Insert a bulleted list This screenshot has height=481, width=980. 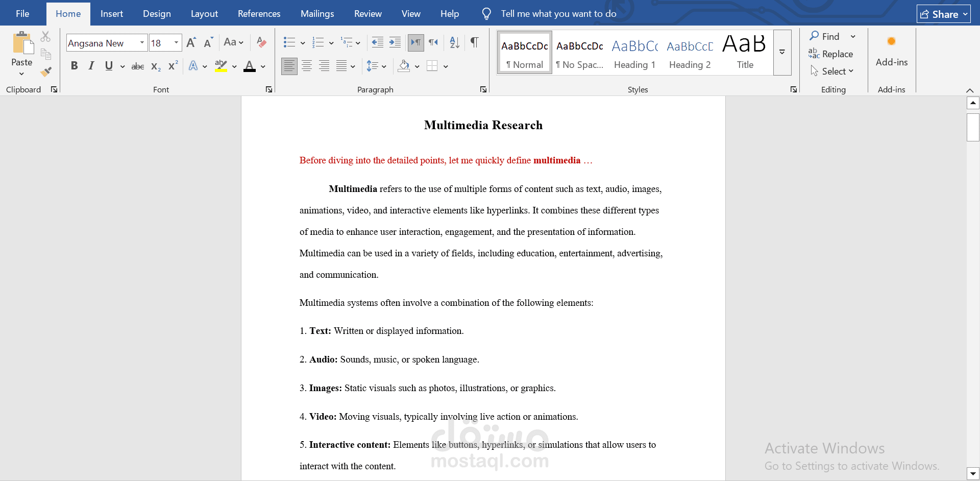coord(289,42)
